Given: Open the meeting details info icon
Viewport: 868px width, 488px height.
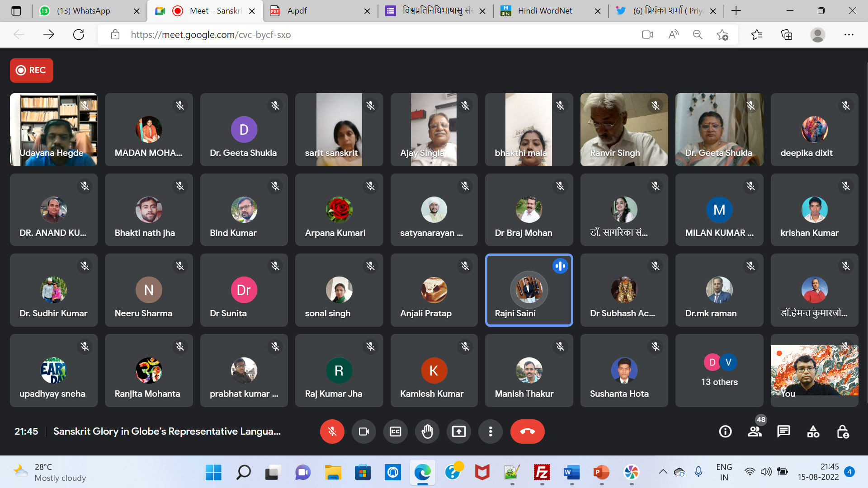Looking at the screenshot, I should click(725, 432).
